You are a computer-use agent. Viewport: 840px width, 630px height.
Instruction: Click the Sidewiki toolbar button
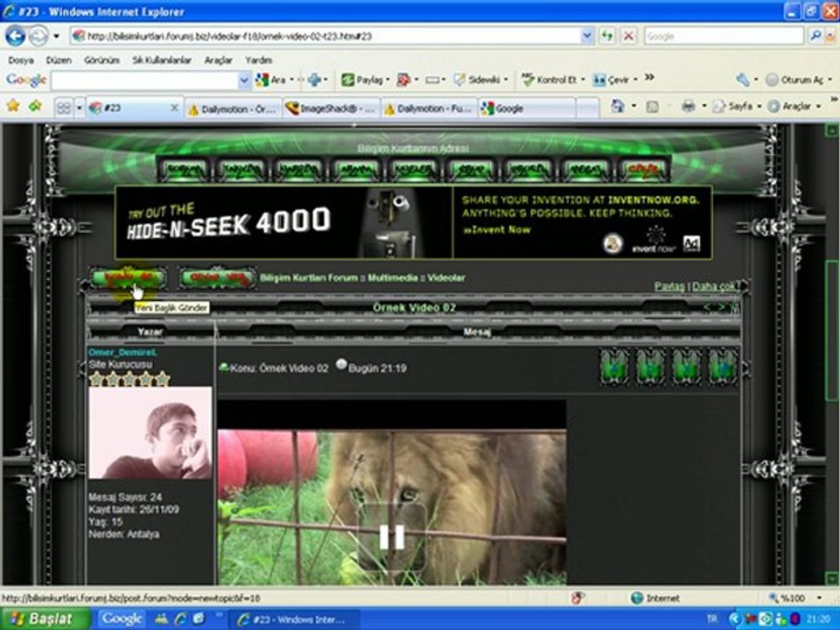pyautogui.click(x=478, y=80)
